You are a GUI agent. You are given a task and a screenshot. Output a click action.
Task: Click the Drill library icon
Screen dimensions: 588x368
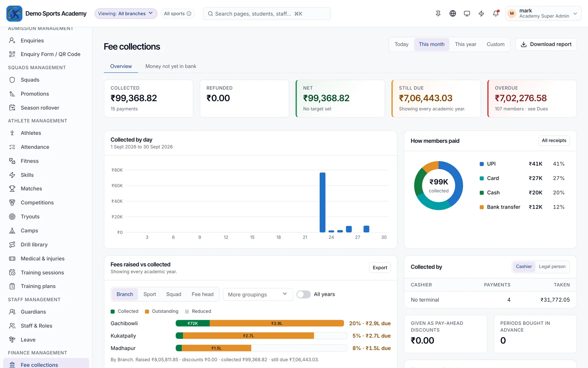pyautogui.click(x=12, y=244)
